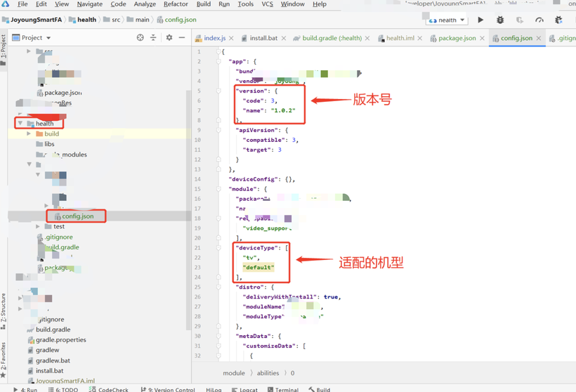Hide the Project panel with the minus icon

[x=182, y=37]
